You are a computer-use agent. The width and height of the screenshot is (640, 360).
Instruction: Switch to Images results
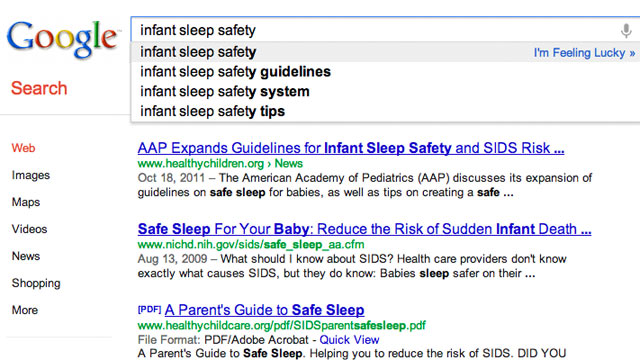pyautogui.click(x=31, y=175)
